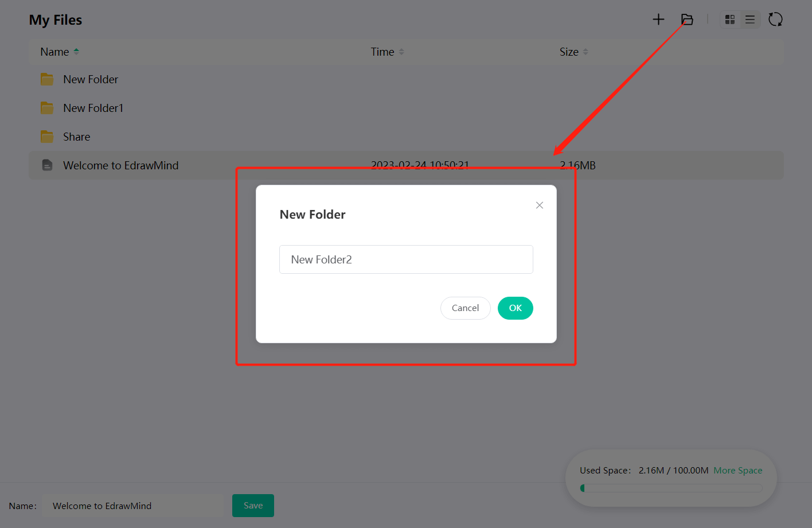The width and height of the screenshot is (812, 528).
Task: Sort files by Time column
Action: click(387, 52)
